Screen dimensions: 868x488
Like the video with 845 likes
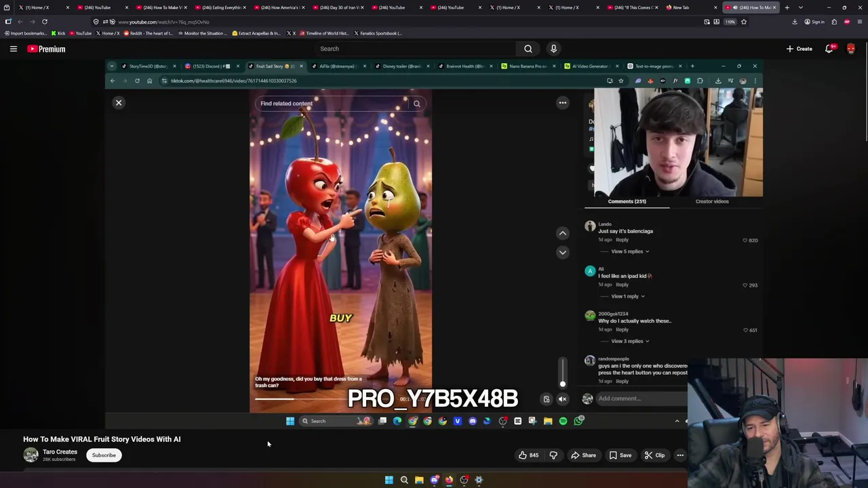click(528, 455)
